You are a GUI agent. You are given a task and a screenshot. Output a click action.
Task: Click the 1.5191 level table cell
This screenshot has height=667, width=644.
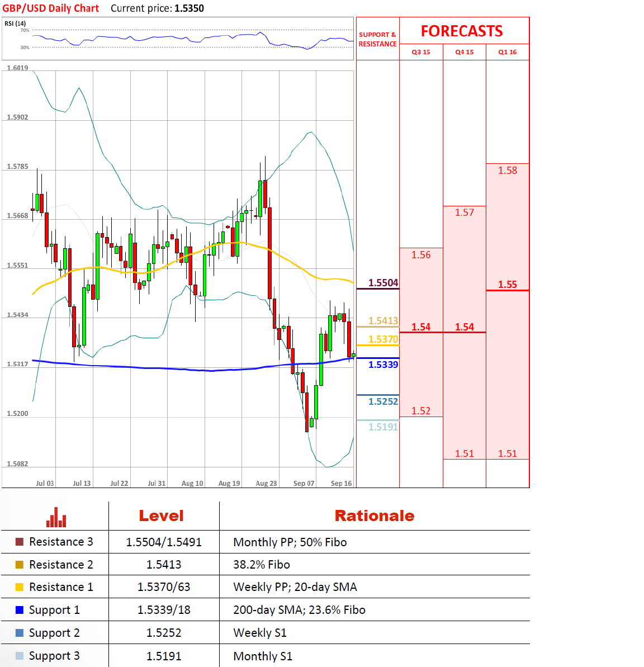coord(164,656)
